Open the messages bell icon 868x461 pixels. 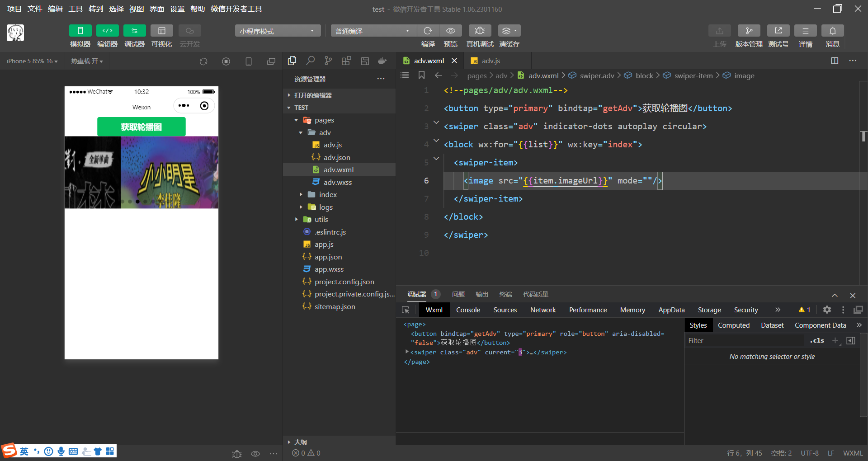pyautogui.click(x=832, y=31)
